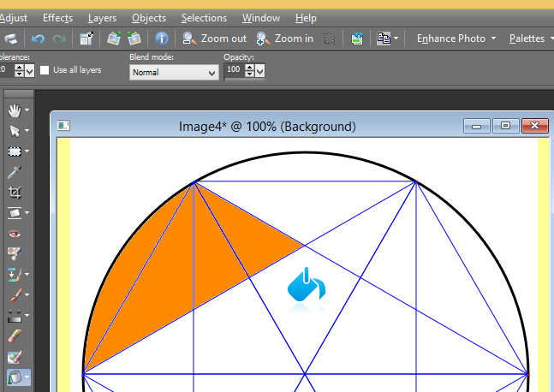Click the Redo arrow icon
The height and width of the screenshot is (392, 554).
(x=59, y=39)
